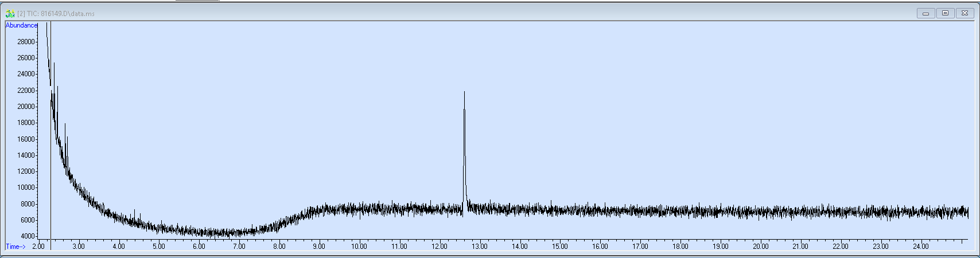Click the chromatogram window icon in title bar

tap(10, 13)
